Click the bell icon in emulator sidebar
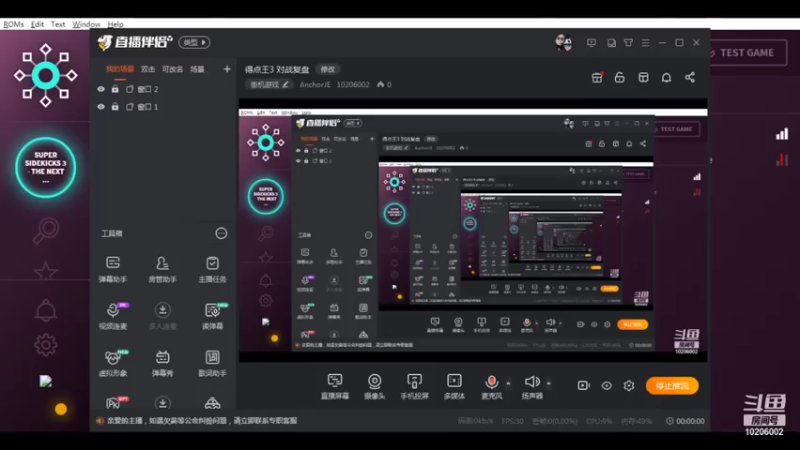This screenshot has width=800, height=450. click(45, 310)
